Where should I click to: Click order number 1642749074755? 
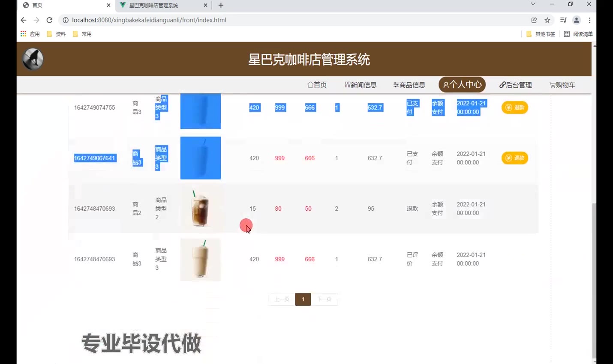pos(94,107)
